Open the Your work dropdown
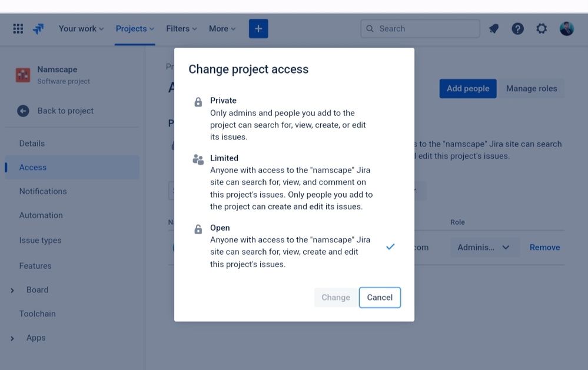This screenshot has height=370, width=588. pyautogui.click(x=81, y=28)
